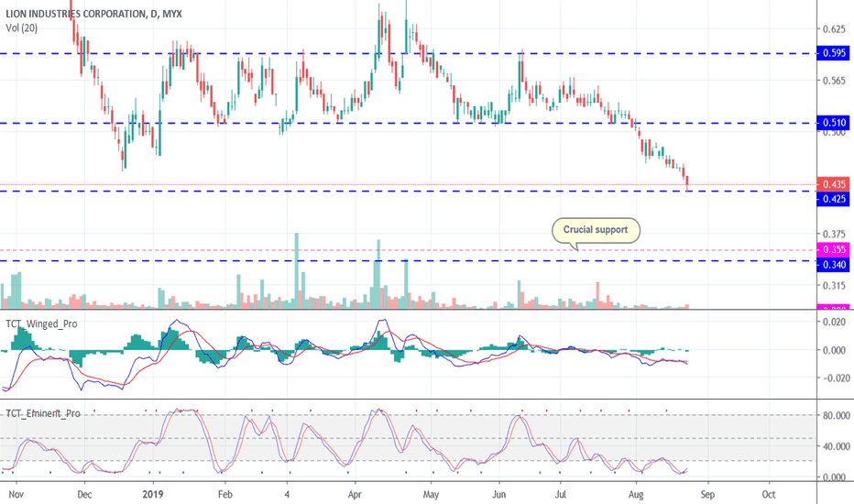Click the 0.315 price axis value
854x504 pixels.
coord(834,286)
